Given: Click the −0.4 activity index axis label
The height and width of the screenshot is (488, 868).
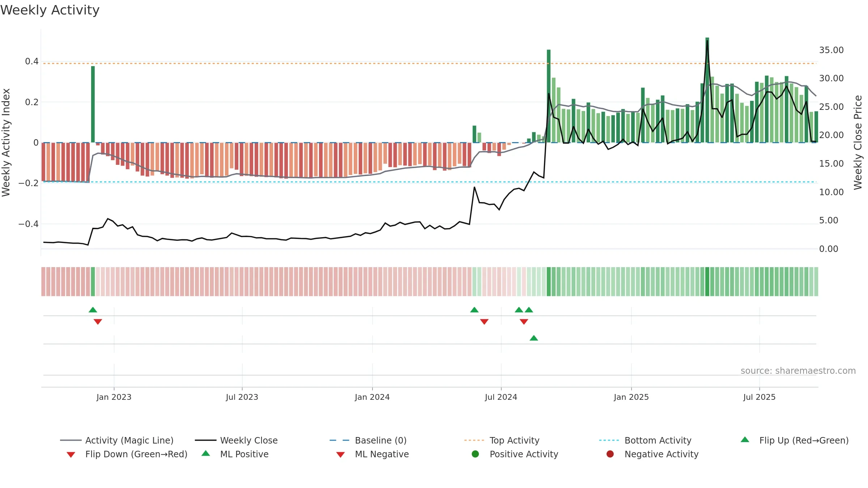Looking at the screenshot, I should click(29, 224).
